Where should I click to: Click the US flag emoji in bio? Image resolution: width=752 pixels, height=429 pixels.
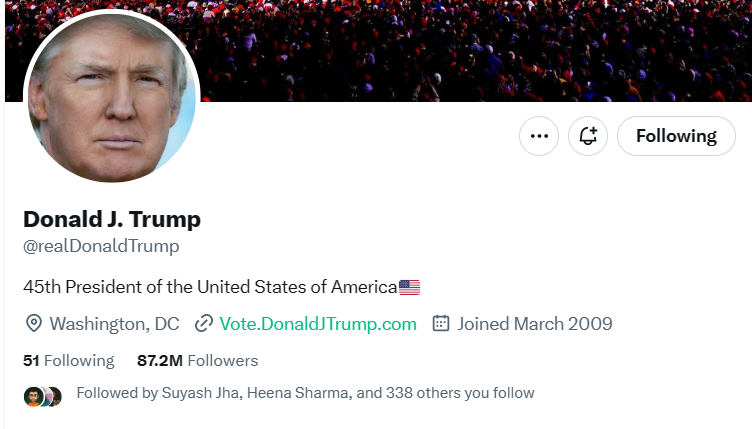click(x=409, y=287)
